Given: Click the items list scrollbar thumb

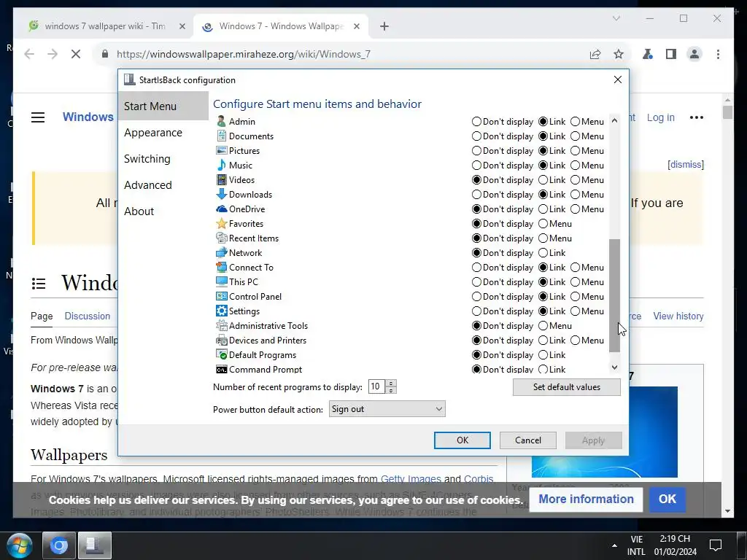Looking at the screenshot, I should click(x=614, y=295).
